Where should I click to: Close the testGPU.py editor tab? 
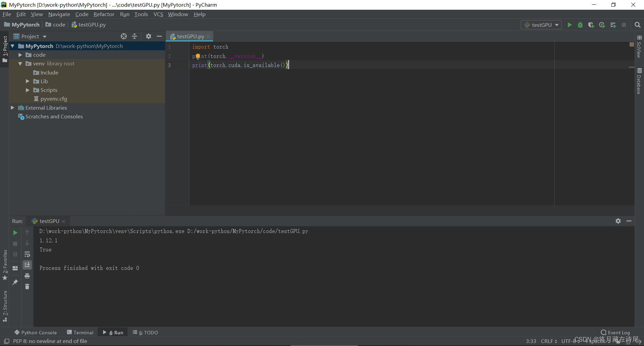tap(208, 36)
